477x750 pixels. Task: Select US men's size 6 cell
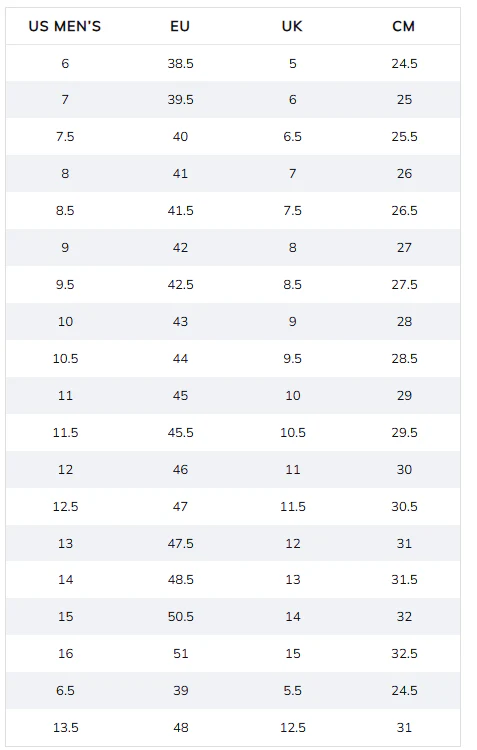(65, 64)
